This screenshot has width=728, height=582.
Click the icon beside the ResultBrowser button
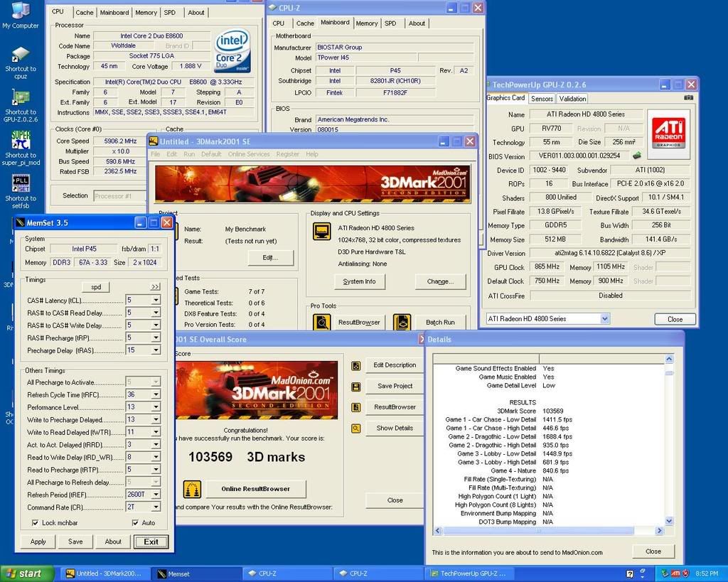click(x=356, y=407)
